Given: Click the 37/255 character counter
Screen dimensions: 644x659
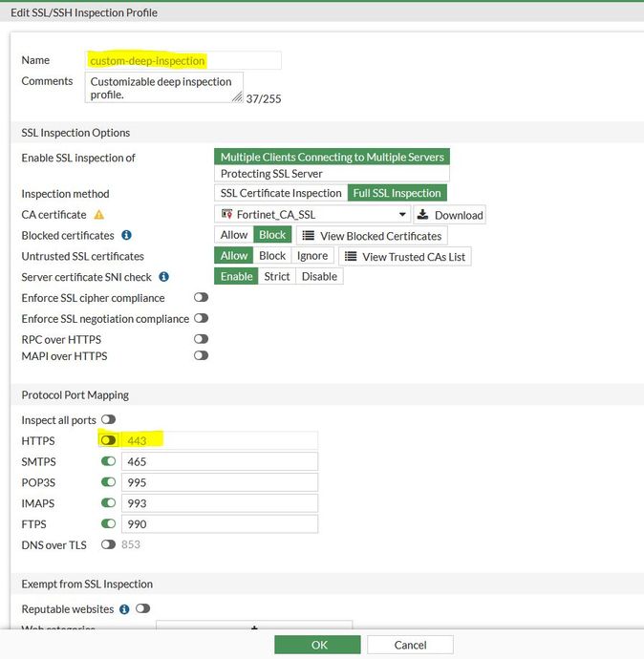Looking at the screenshot, I should click(264, 98).
